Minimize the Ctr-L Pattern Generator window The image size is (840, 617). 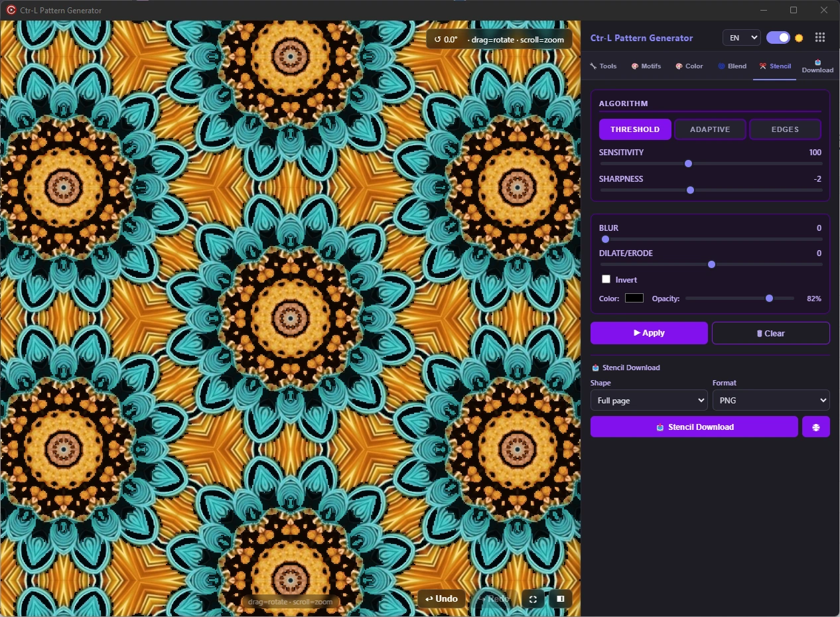[764, 10]
